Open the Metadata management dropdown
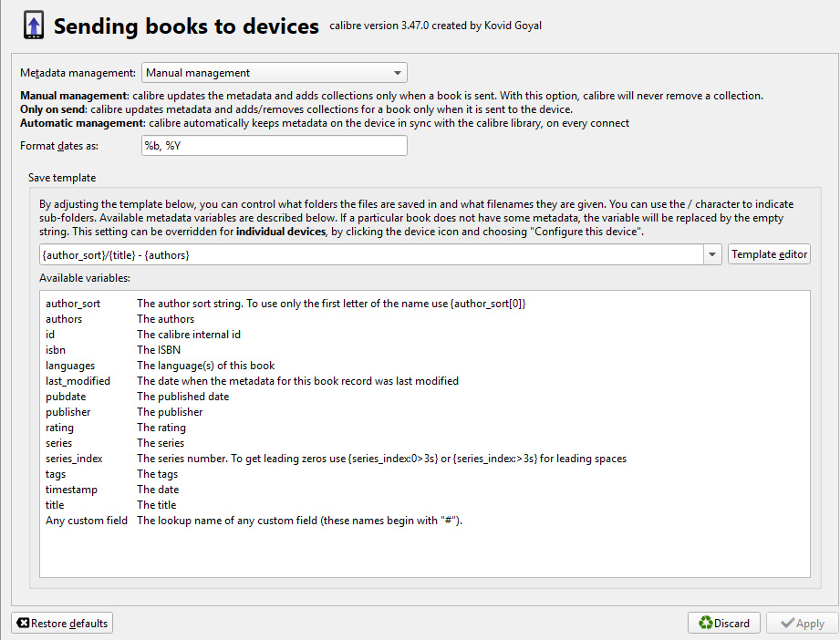 [x=275, y=73]
